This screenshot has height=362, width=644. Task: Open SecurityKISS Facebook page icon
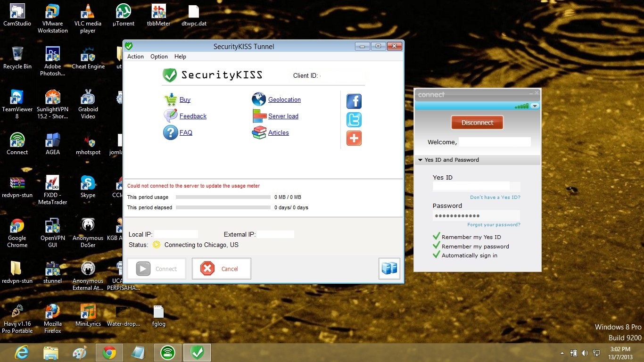pos(354,101)
